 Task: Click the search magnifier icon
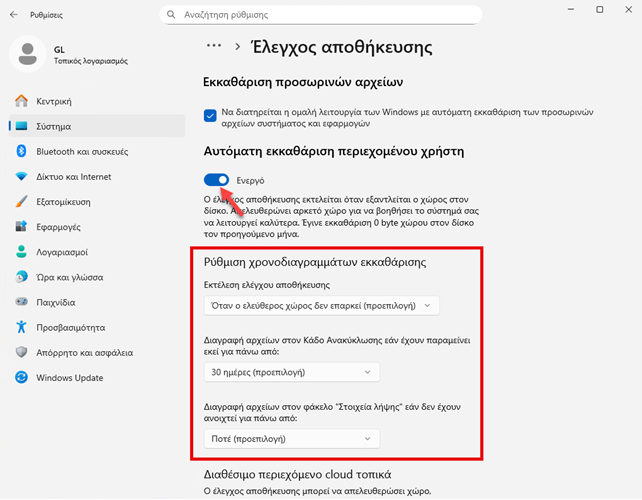171,15
